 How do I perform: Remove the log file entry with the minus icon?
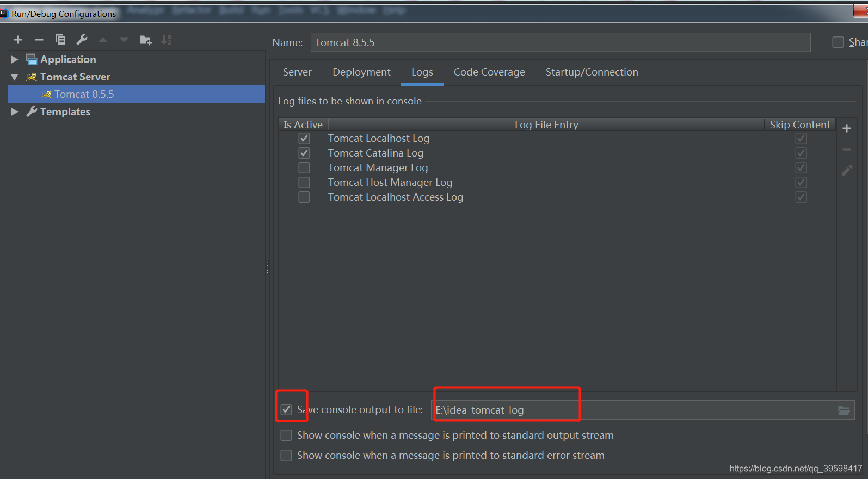pos(847,150)
